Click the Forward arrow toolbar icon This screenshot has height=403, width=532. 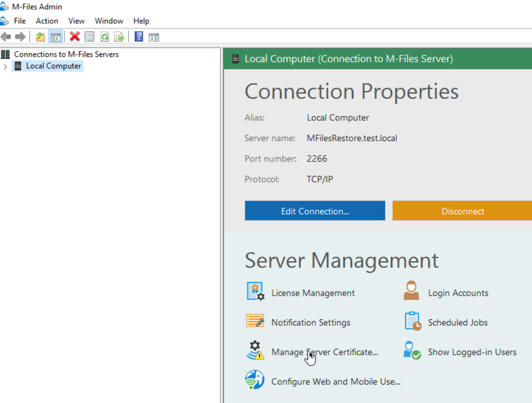[20, 37]
